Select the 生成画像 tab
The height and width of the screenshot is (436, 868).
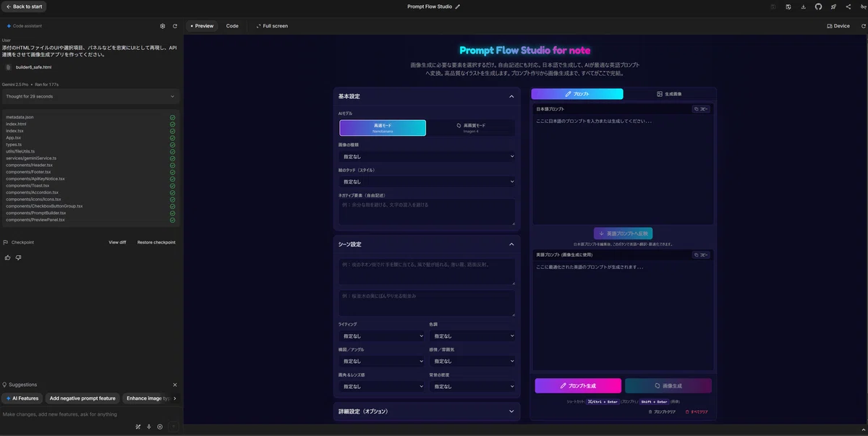pyautogui.click(x=669, y=94)
